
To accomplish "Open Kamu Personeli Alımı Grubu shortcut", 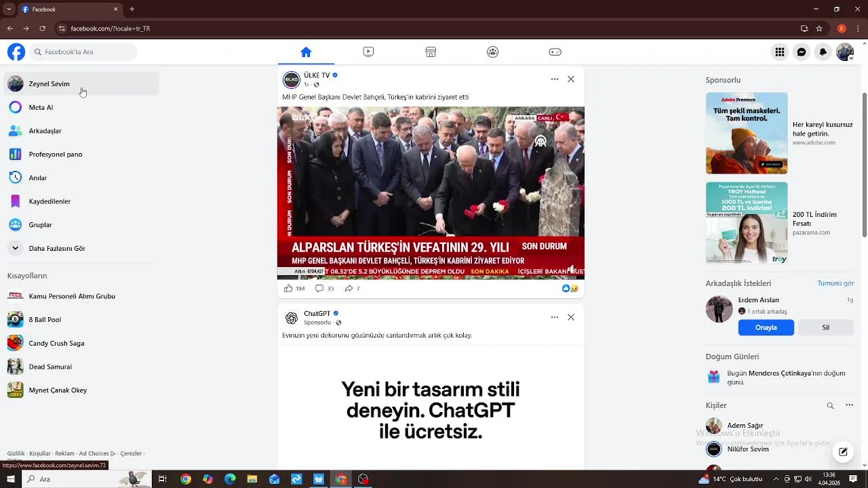I will click(81, 296).
